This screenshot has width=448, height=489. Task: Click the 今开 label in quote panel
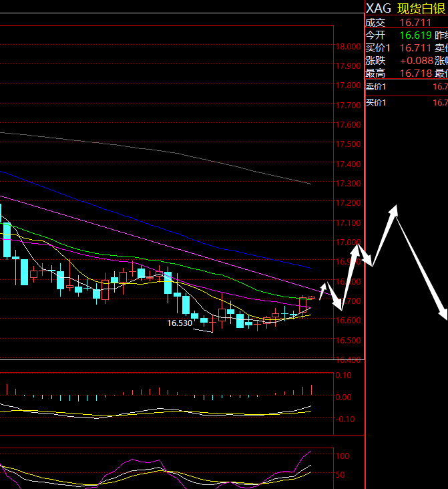pyautogui.click(x=375, y=35)
